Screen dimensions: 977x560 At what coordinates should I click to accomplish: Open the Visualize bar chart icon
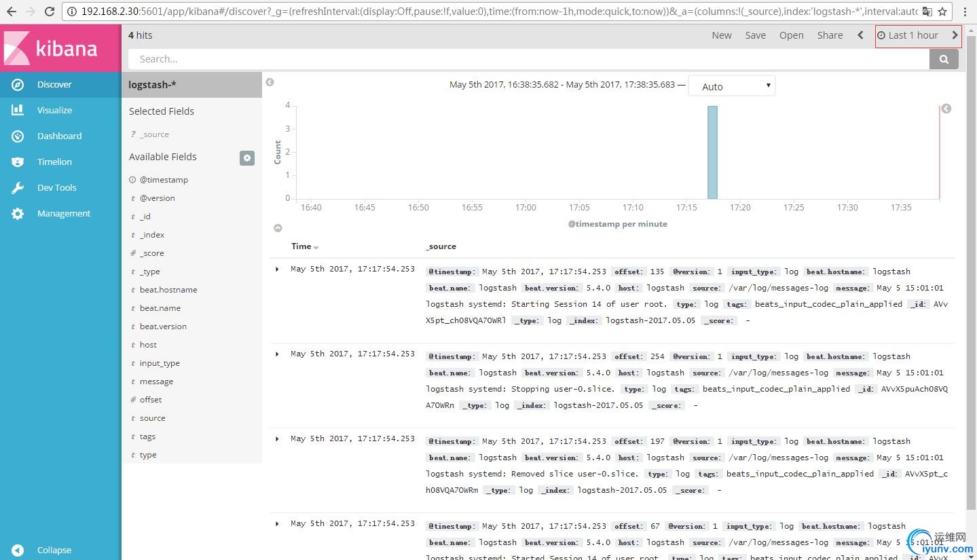[x=18, y=110]
